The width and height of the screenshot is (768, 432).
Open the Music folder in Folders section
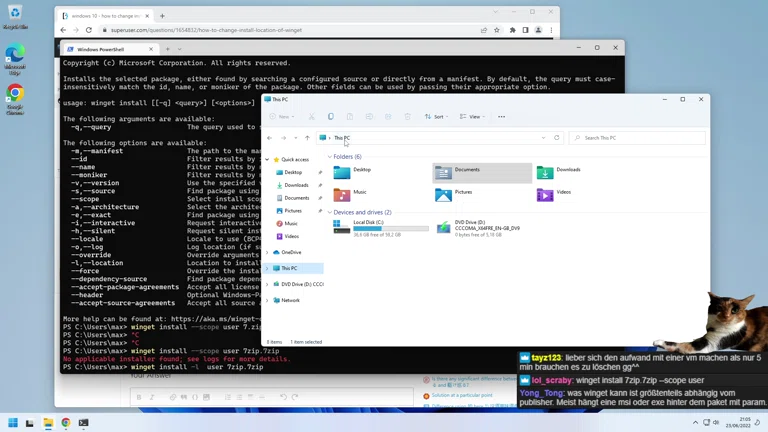(x=350, y=195)
